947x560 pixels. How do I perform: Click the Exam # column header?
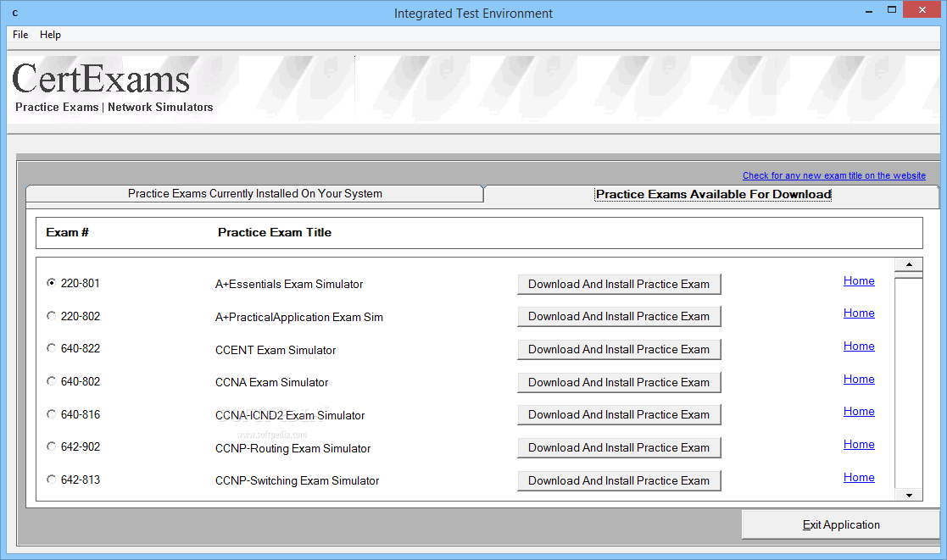(67, 232)
